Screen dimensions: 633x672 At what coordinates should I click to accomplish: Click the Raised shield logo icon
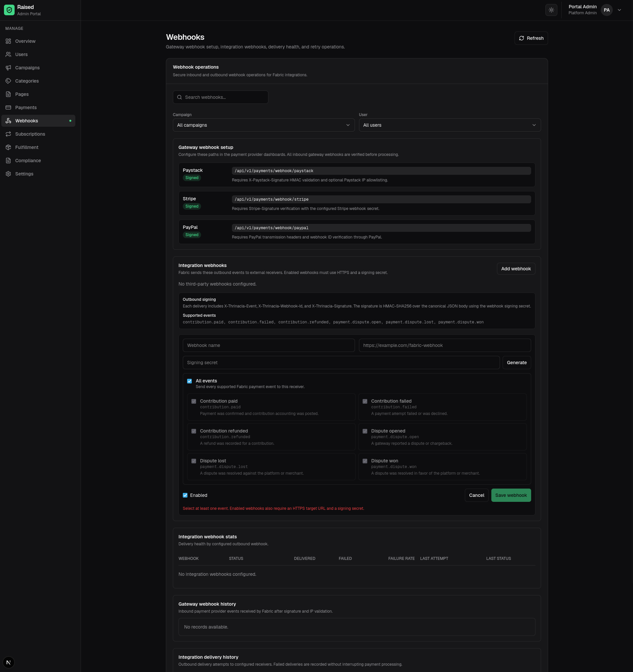click(9, 10)
